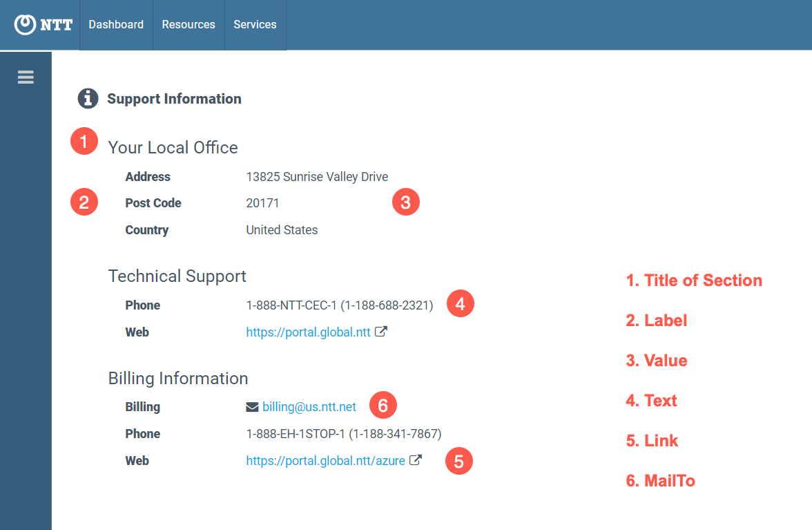This screenshot has width=812, height=530.
Task: Click the Phone label under Billing Information
Action: (x=143, y=434)
